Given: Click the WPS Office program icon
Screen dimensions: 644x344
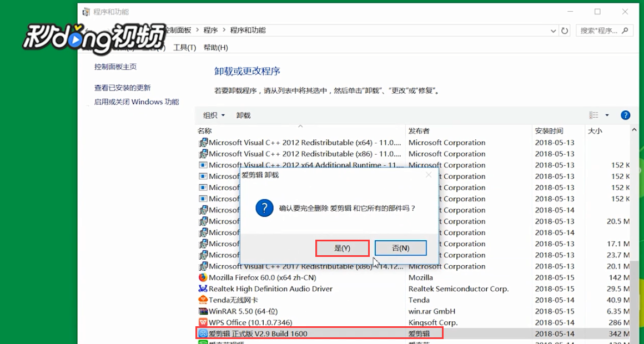Looking at the screenshot, I should pos(203,323).
